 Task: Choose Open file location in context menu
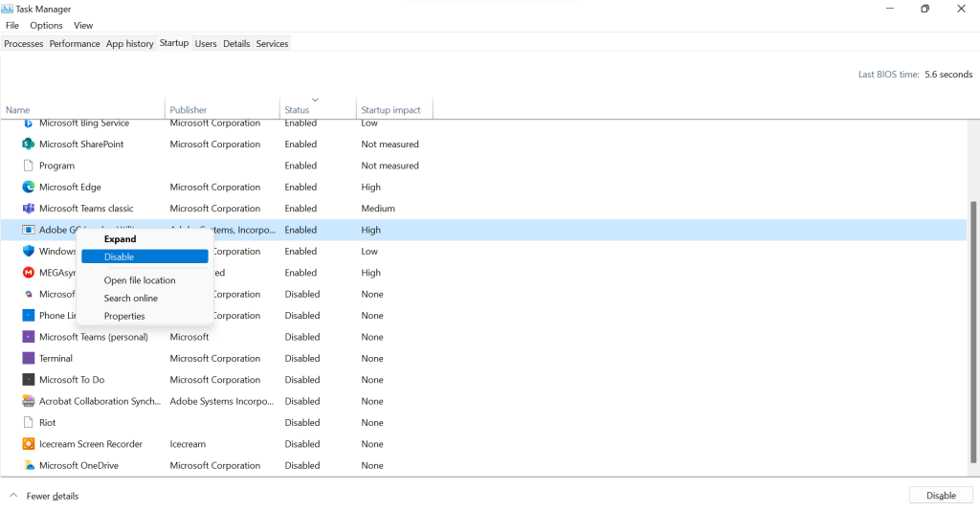click(145, 280)
